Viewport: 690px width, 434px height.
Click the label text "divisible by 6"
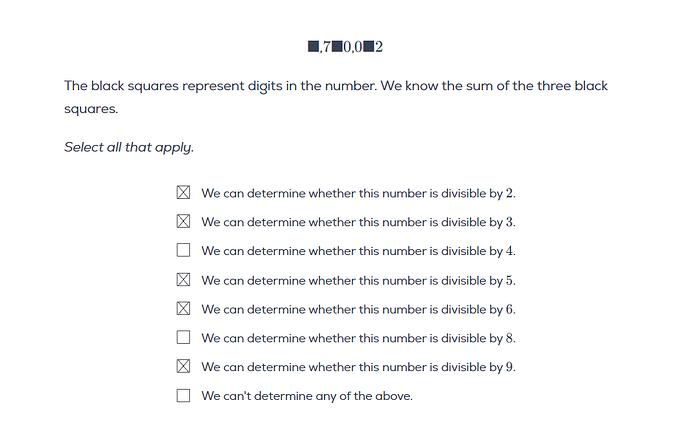[478, 309]
